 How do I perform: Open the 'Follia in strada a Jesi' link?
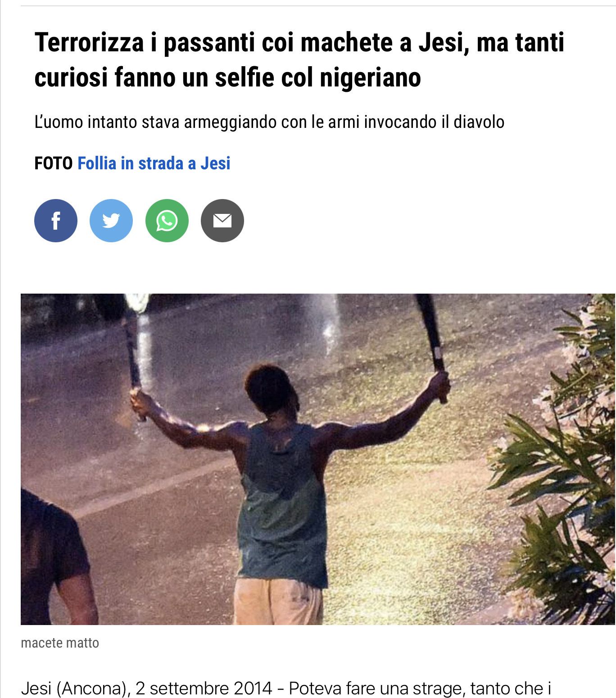154,163
